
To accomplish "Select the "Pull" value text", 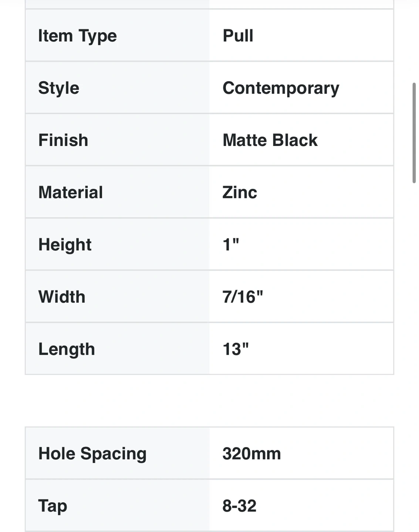I will pos(238,36).
